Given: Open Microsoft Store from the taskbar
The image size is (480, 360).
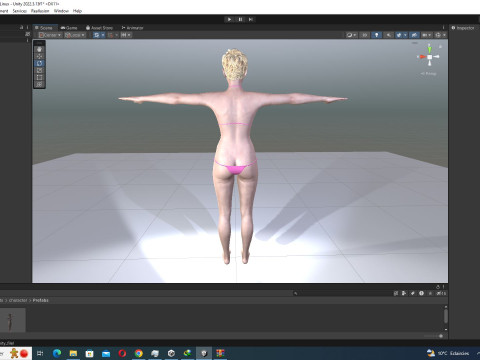Looking at the screenshot, I should click(x=89, y=353).
